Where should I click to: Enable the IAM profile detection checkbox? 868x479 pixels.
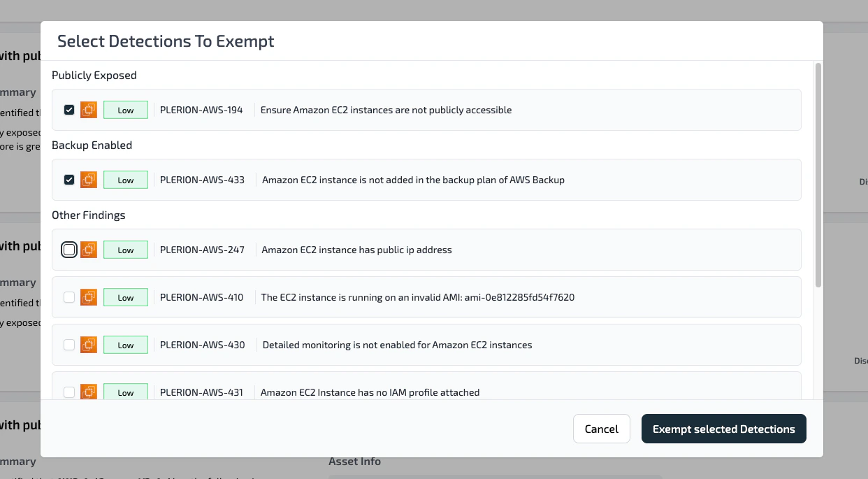click(69, 392)
